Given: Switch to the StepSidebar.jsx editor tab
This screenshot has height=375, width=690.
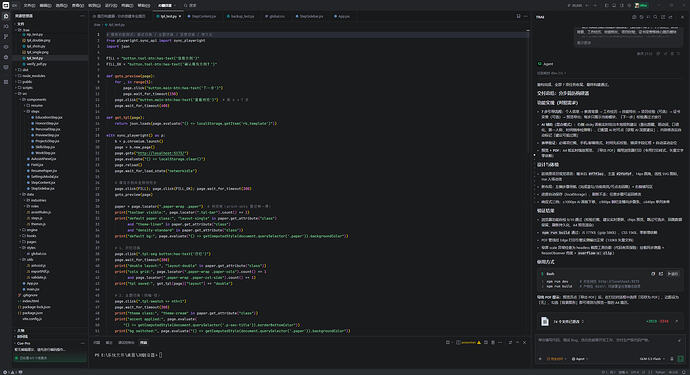Looking at the screenshot, I should pos(309,16).
